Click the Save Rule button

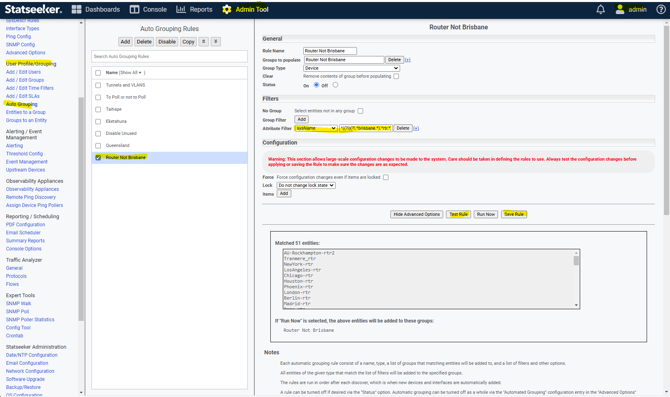coord(514,214)
